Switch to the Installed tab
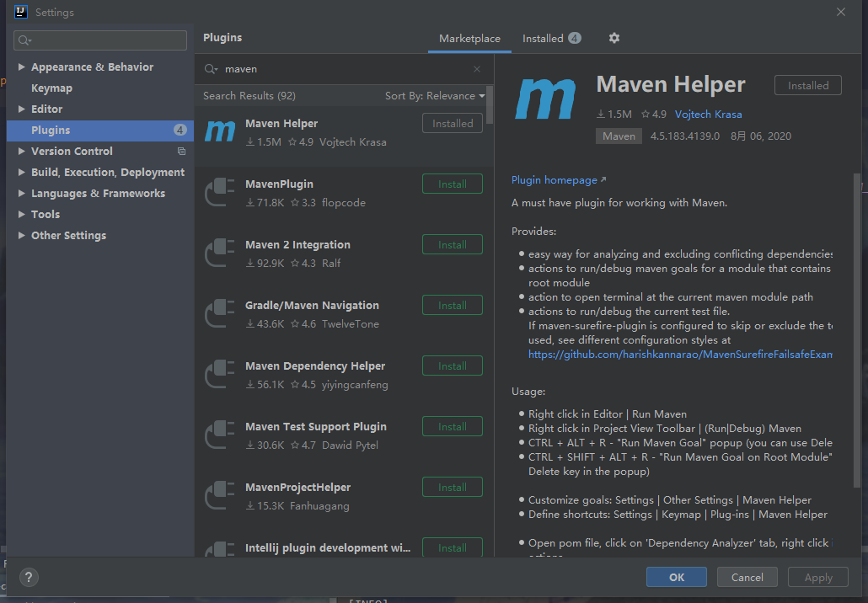Viewport: 868px width, 603px height. [x=544, y=38]
